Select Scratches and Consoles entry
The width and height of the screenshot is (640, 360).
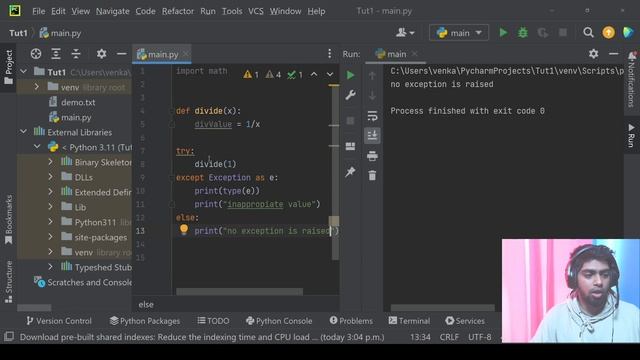click(83, 282)
